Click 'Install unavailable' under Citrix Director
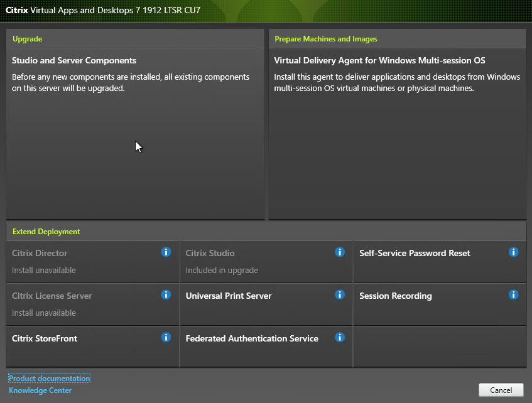 [x=44, y=270]
